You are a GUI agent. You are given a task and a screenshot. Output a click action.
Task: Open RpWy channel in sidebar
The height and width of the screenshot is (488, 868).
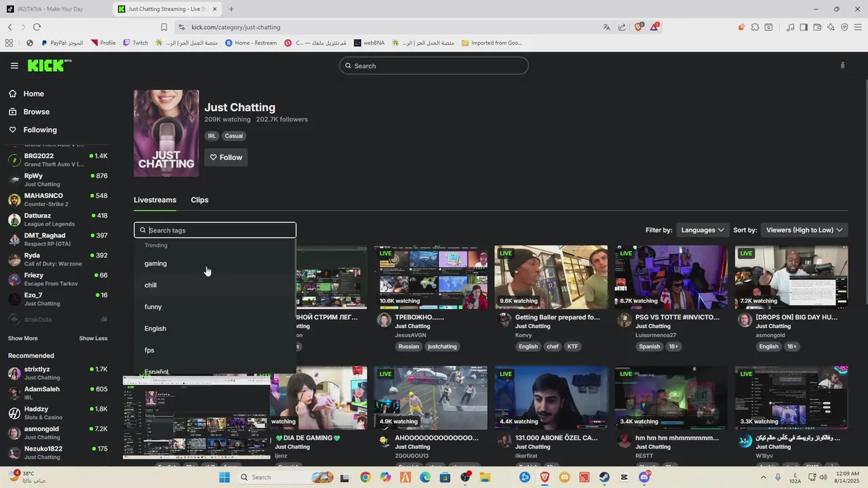pyautogui.click(x=58, y=180)
